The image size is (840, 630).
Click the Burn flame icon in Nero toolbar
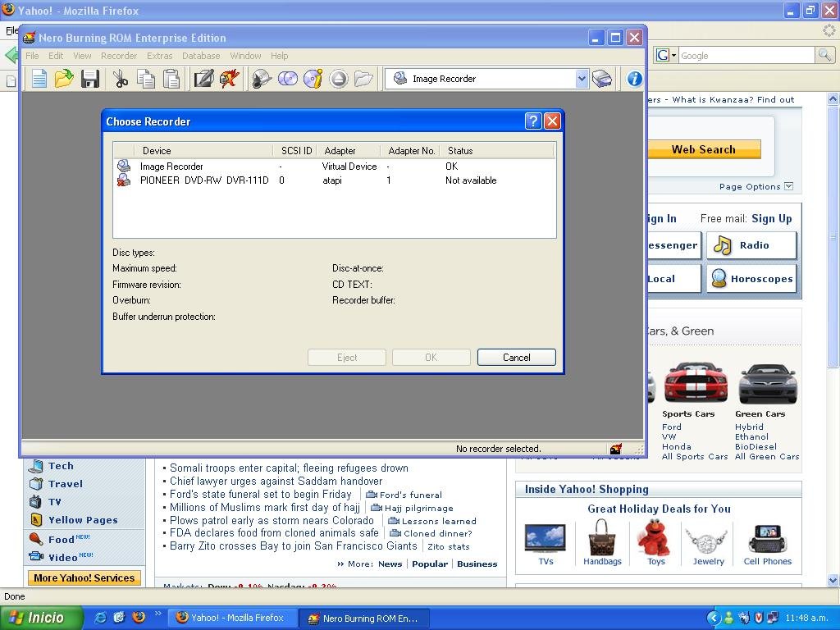tap(230, 79)
